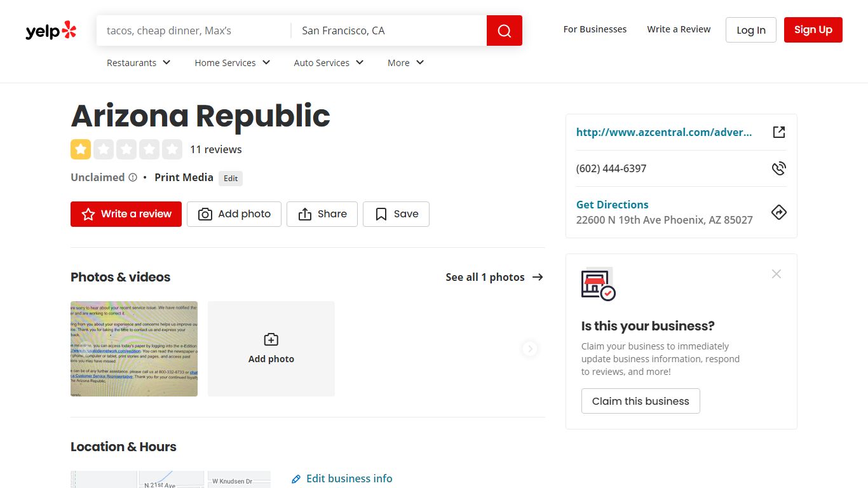868x488 pixels.
Task: Click the Arizona Republic business title
Action: 200,116
